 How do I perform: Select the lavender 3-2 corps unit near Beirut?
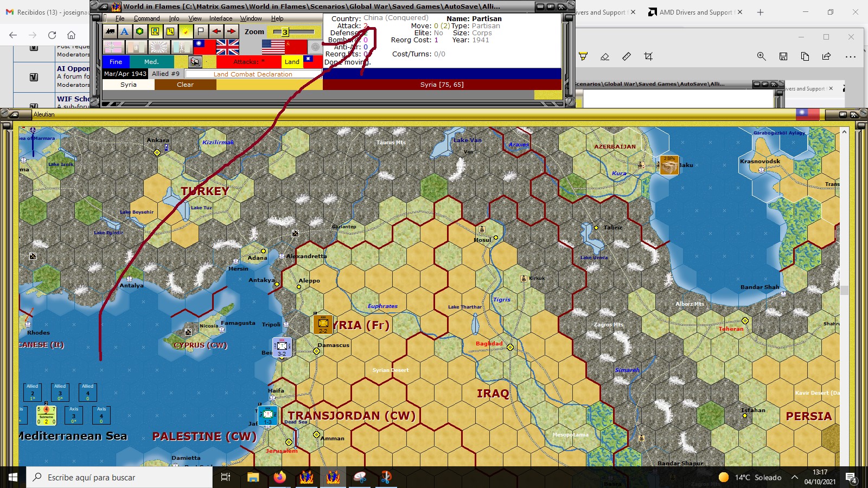[x=282, y=347]
